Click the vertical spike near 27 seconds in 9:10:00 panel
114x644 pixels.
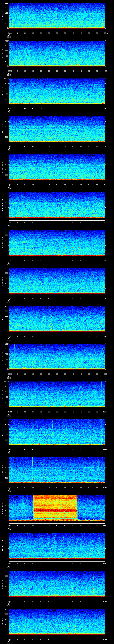[x=53, y=431]
